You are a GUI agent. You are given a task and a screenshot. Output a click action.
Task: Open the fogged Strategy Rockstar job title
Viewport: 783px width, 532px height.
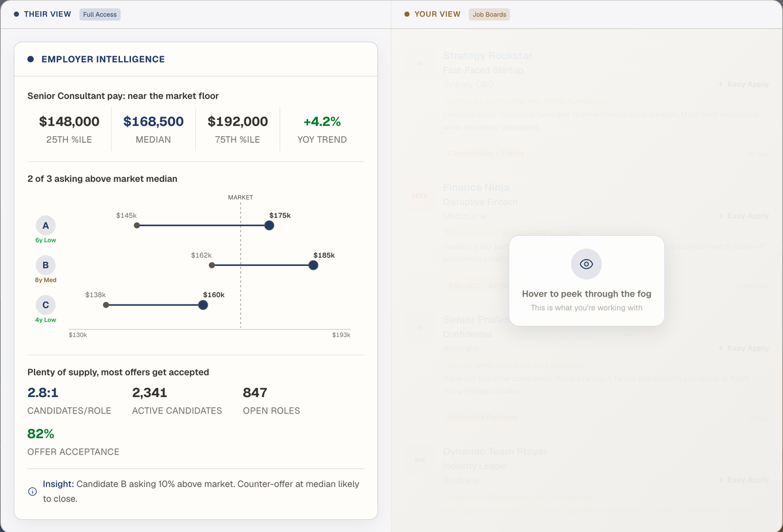point(488,56)
